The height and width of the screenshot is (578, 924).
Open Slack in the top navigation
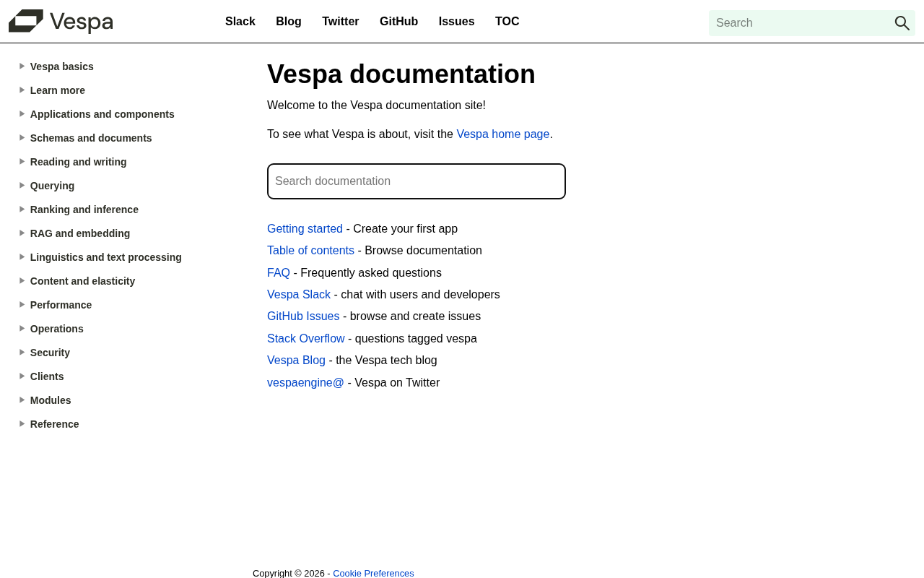pos(240,22)
